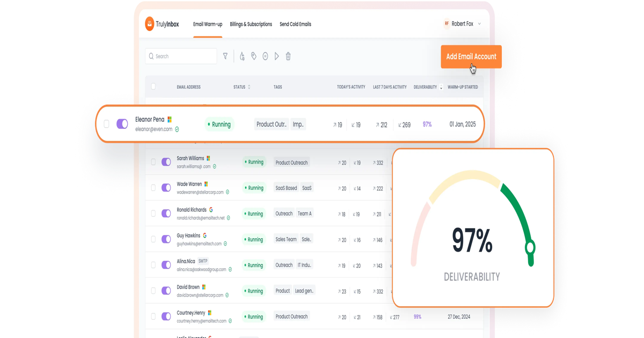
Task: Click the Sales Team tag on Guy Hawkins row
Action: point(286,239)
